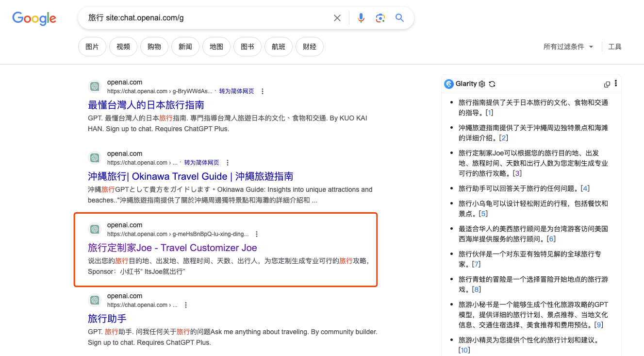Image resolution: width=644 pixels, height=356 pixels.
Task: Open Google Lens image search icon
Action: [380, 18]
